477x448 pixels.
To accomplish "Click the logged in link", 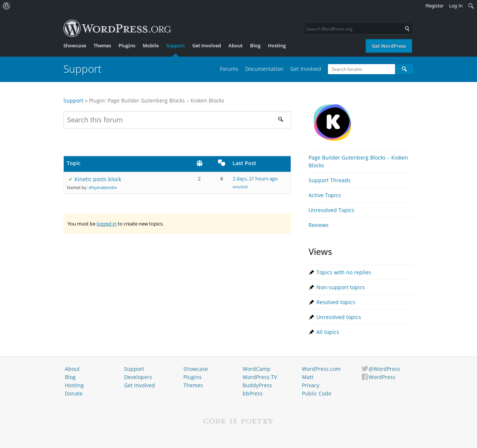I will tap(107, 224).
